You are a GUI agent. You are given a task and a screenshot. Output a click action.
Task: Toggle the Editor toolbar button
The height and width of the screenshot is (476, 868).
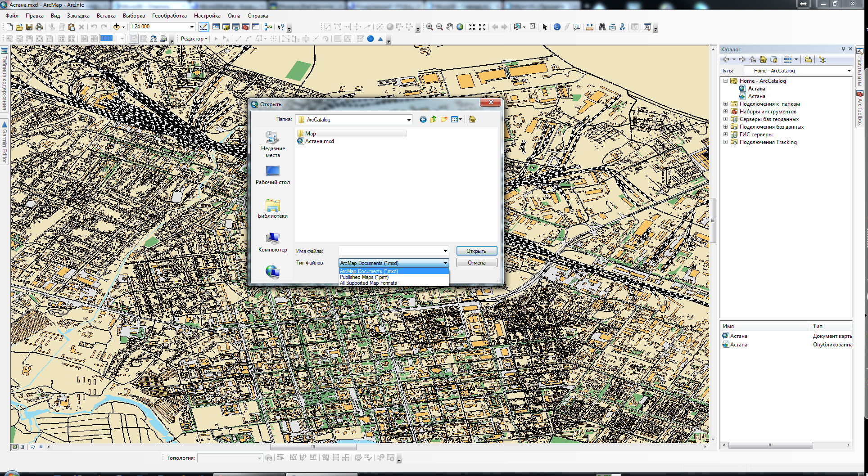[203, 27]
